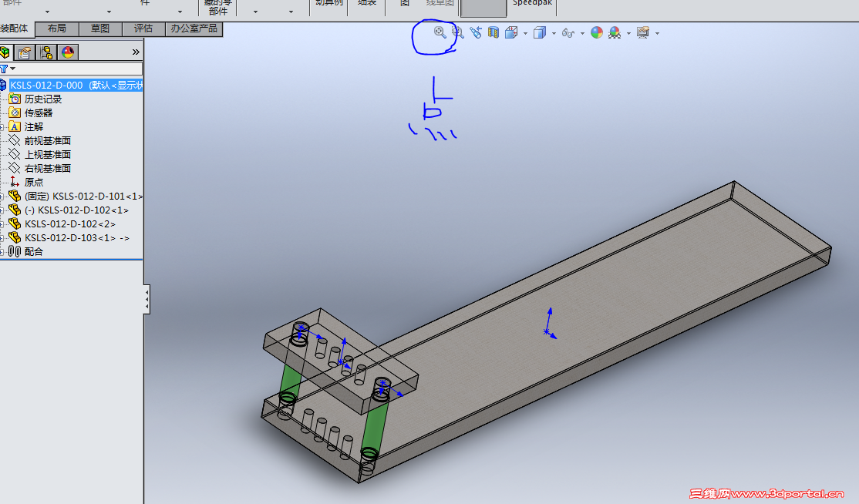
Task: Click the Speedpak ribbon button
Action: (532, 3)
